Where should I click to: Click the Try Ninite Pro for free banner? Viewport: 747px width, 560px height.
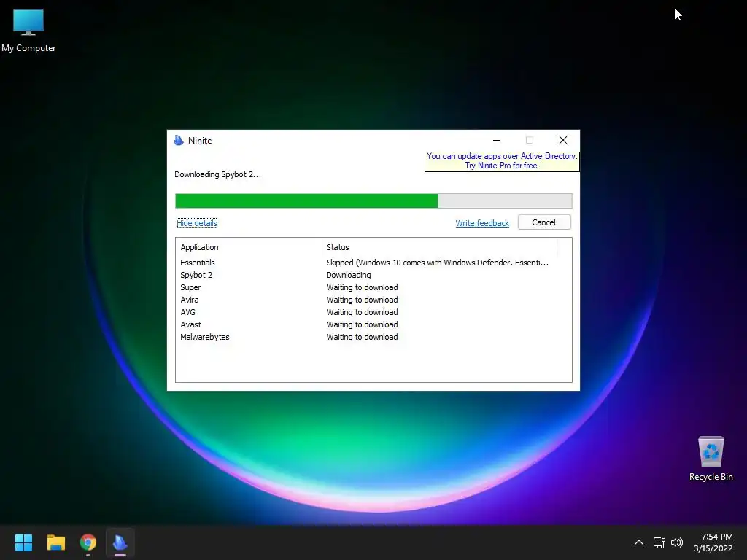pos(502,161)
